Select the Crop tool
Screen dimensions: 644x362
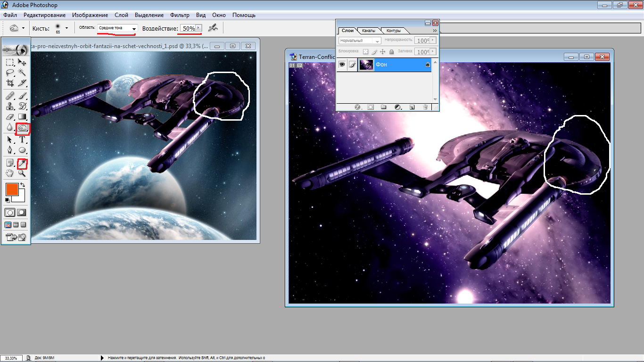(9, 83)
